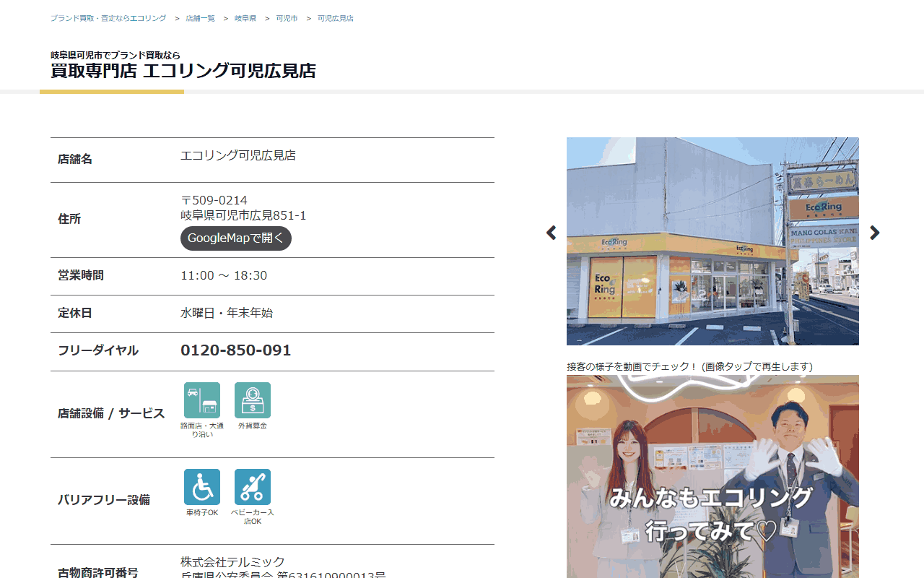The image size is (924, 578).
Task: Click the address 岐阜県可児市広見851-1
Action: [x=244, y=215]
